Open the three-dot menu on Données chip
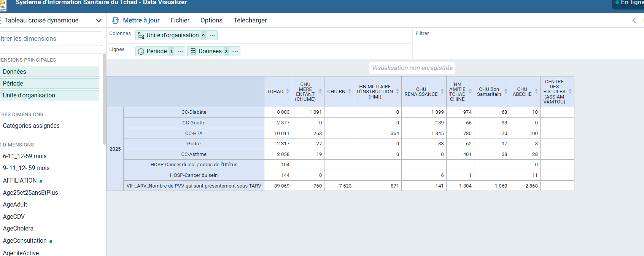 235,51
